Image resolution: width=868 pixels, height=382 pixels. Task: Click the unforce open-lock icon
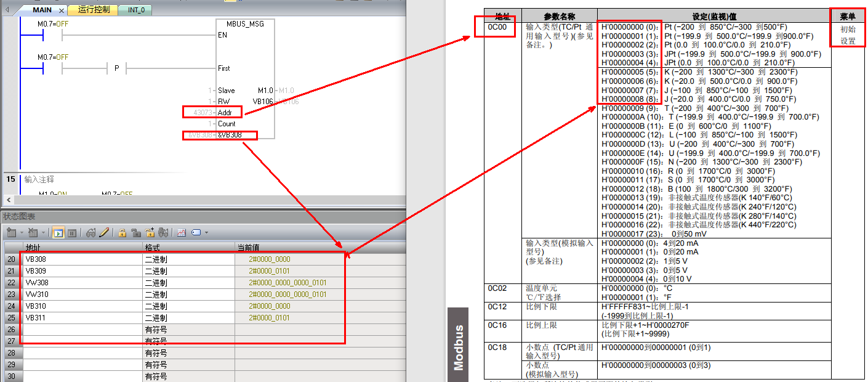135,233
